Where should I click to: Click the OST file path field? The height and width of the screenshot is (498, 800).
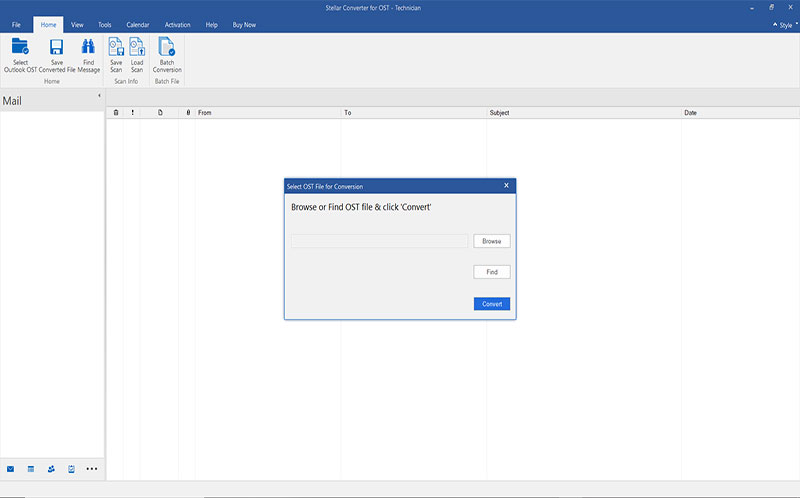[x=380, y=241]
